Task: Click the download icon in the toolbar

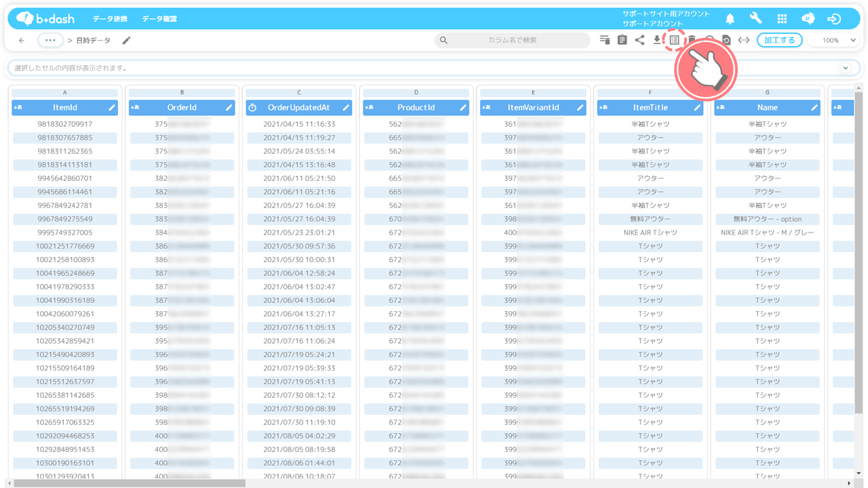Action: (657, 41)
